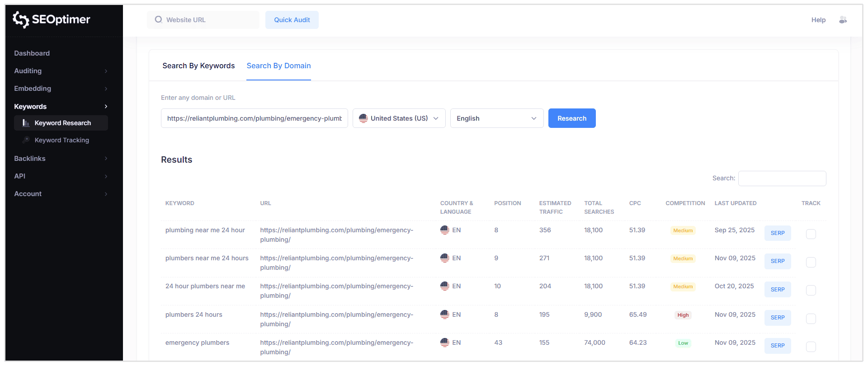Tick the track checkbox for plumbing near me 24 hour
Viewport: 868px width, 366px height.
tap(811, 234)
